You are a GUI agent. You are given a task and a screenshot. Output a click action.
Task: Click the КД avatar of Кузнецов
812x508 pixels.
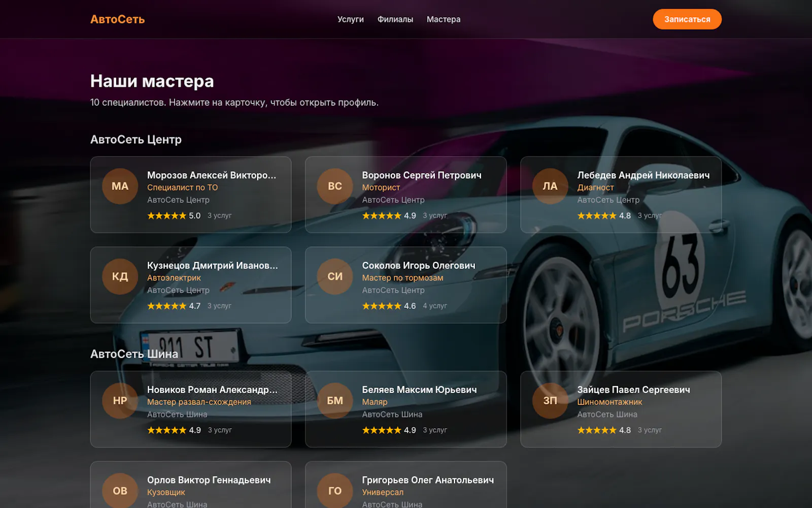[120, 277]
